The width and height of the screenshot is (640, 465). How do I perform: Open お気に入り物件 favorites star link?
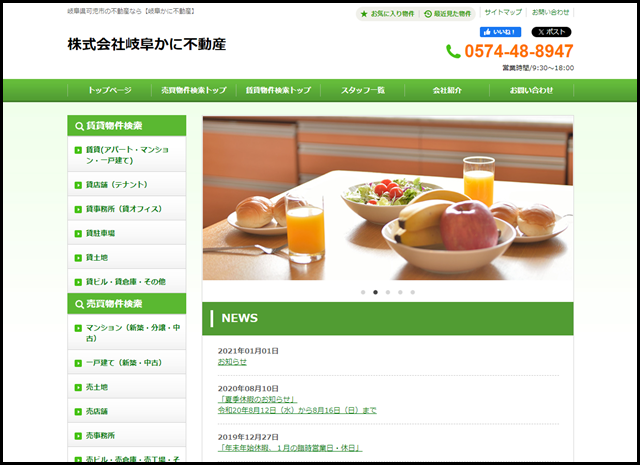click(387, 14)
